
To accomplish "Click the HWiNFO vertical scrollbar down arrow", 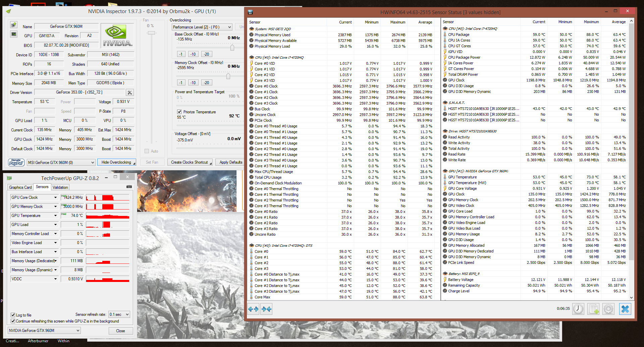I will pos(631,297).
